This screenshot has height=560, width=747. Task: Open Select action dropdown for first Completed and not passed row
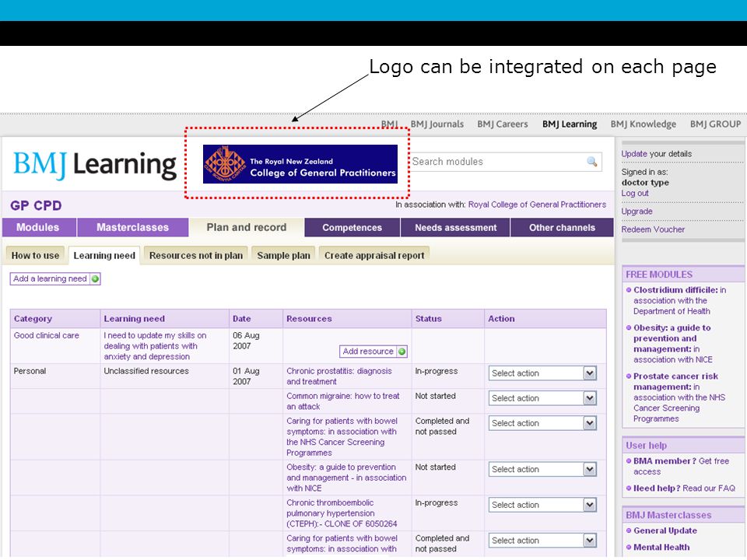[x=542, y=423]
